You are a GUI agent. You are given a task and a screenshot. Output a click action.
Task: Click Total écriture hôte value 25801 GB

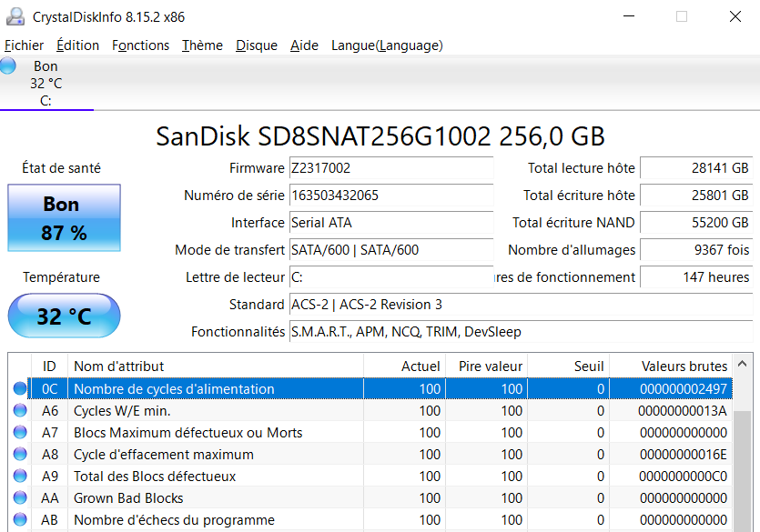pos(696,196)
